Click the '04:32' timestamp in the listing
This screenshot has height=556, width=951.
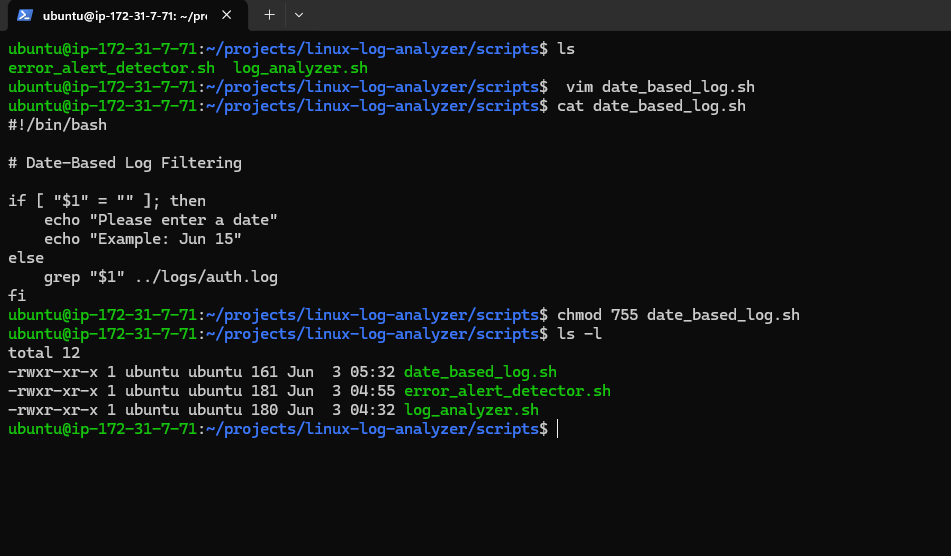click(372, 410)
